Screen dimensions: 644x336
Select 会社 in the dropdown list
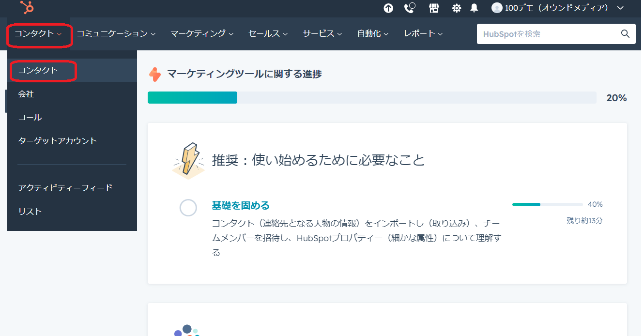click(72, 94)
